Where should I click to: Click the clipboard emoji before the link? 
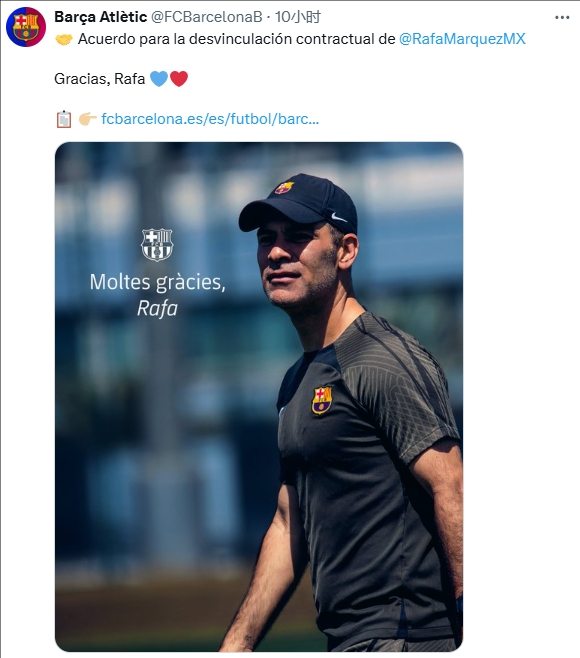pyautogui.click(x=64, y=119)
